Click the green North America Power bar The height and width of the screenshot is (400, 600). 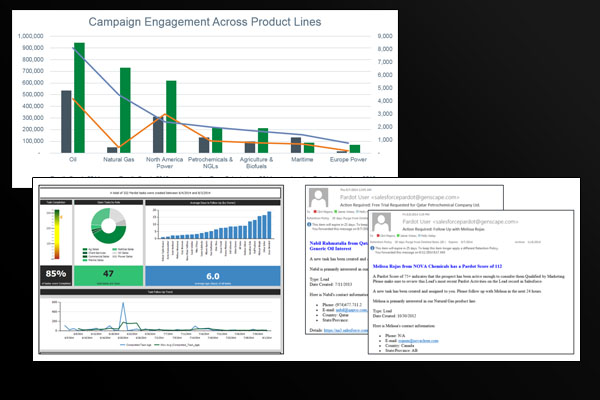pos(172,117)
